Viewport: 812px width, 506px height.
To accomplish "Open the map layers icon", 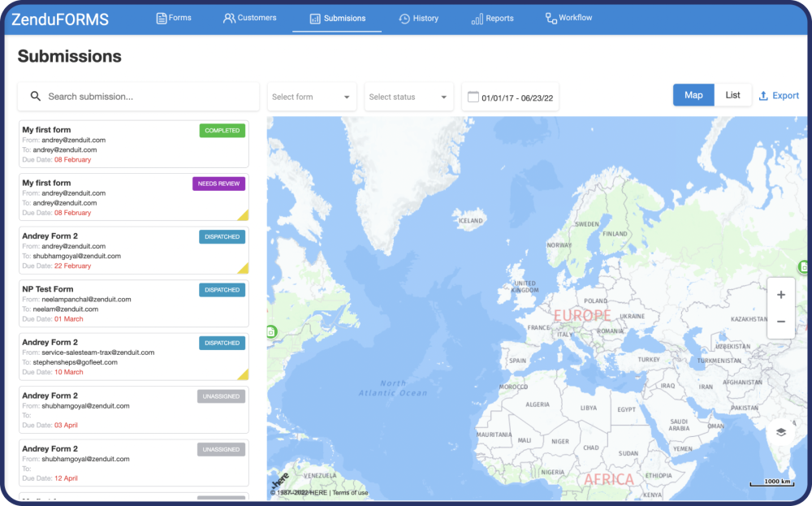I will [781, 432].
